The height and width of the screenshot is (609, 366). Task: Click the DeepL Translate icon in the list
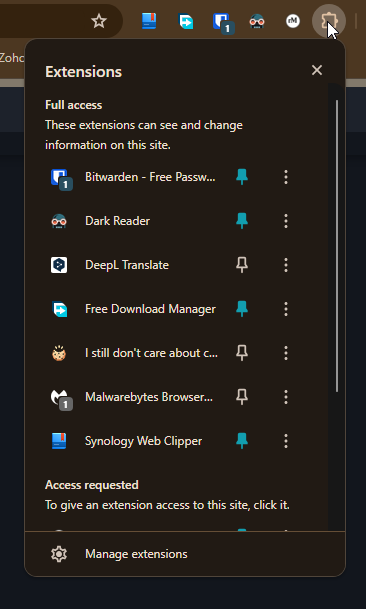(x=59, y=265)
